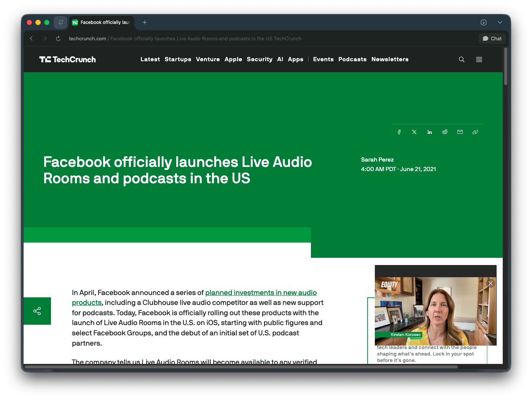Open the Latest nav item
The image size is (532, 400).
150,59
